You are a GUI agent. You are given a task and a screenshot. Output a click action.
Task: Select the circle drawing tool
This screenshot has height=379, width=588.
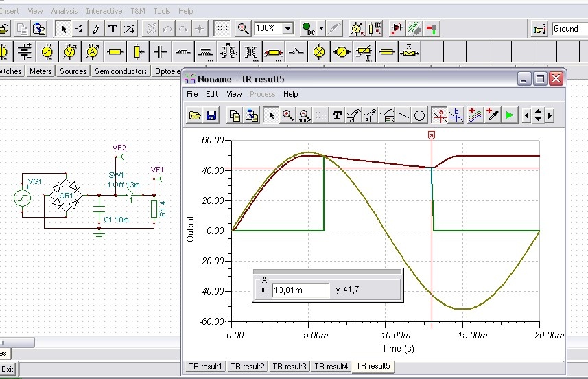[x=420, y=115]
